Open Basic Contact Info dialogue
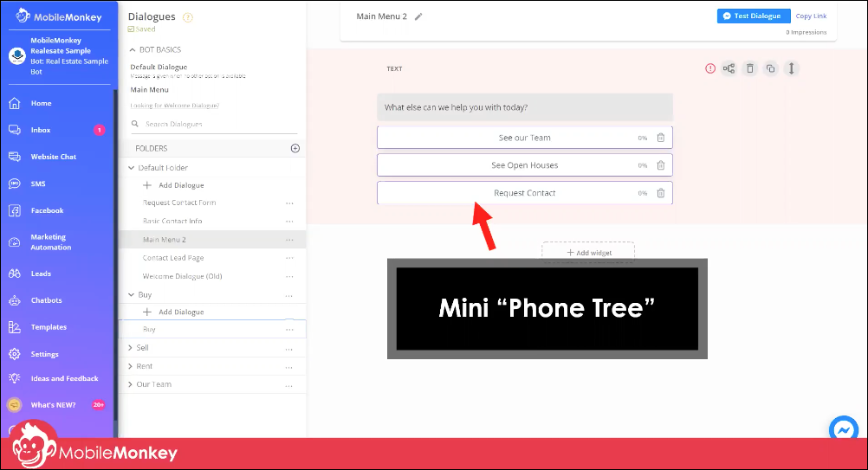The image size is (868, 470). pyautogui.click(x=172, y=222)
